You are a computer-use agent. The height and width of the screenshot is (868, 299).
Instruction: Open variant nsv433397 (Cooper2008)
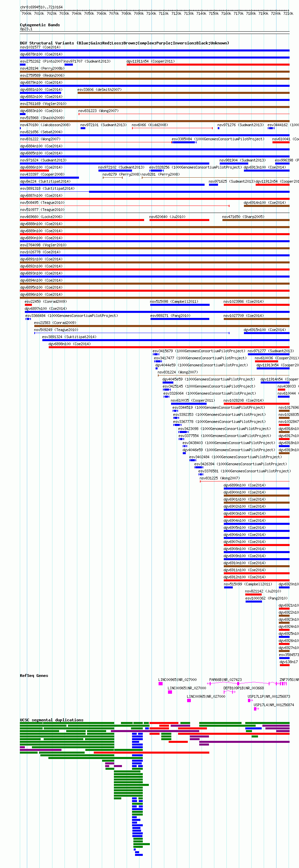[x=42, y=175]
